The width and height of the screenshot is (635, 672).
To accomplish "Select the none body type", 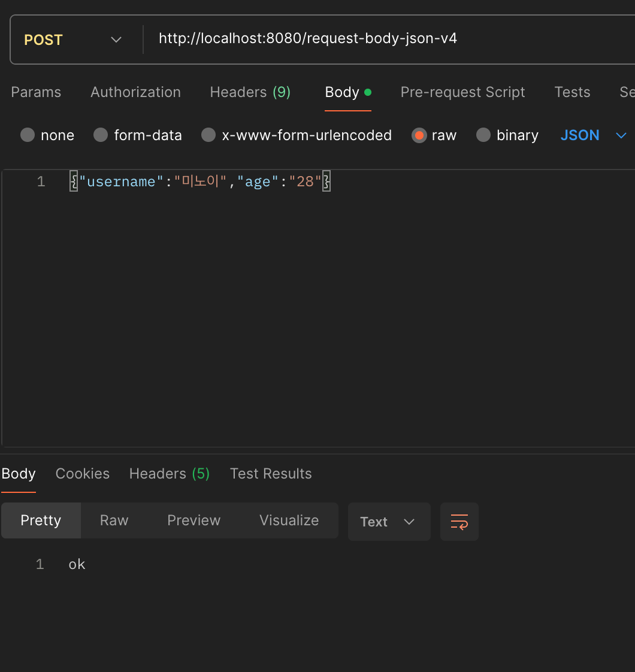I will 47,135.
